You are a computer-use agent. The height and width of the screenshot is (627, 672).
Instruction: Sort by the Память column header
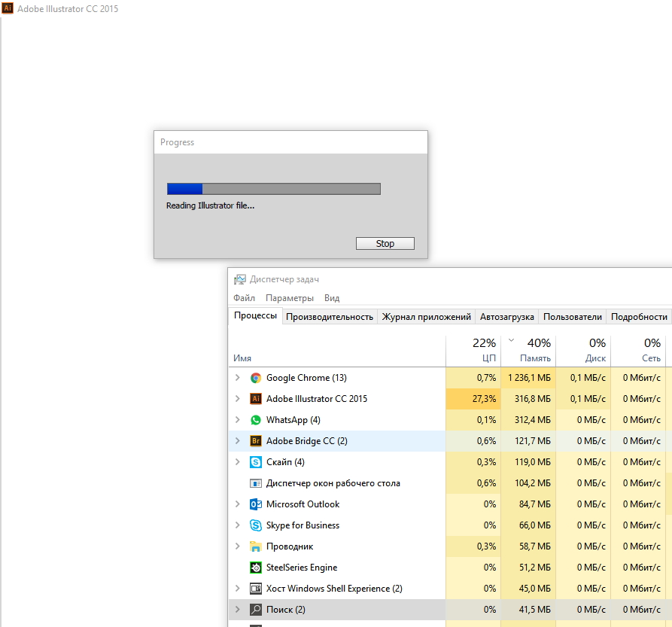[528, 351]
